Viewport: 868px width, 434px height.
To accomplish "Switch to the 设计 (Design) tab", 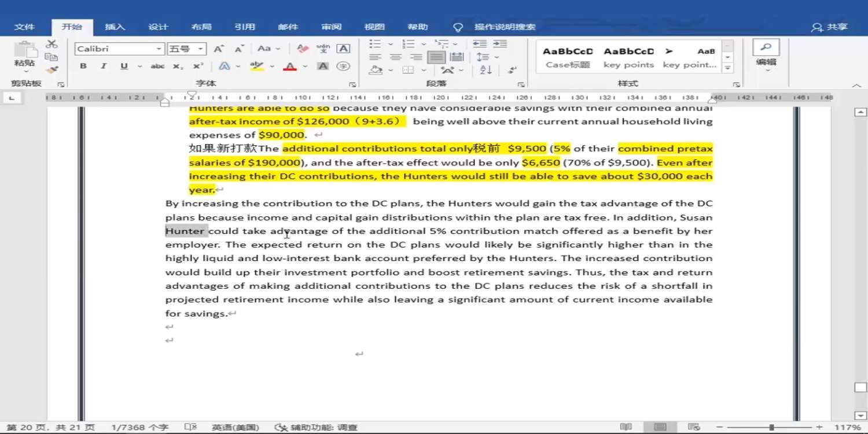I will tap(158, 27).
